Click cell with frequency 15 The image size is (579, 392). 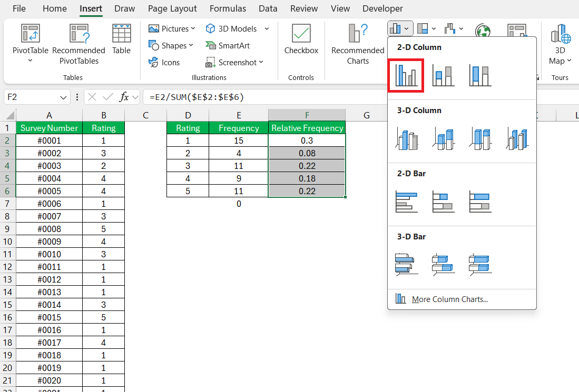239,140
